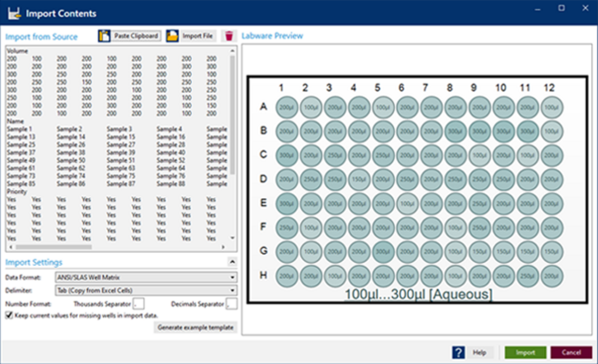Viewport: 598px width, 364px height.
Task: Open help with the question mark icon
Action: (x=458, y=352)
